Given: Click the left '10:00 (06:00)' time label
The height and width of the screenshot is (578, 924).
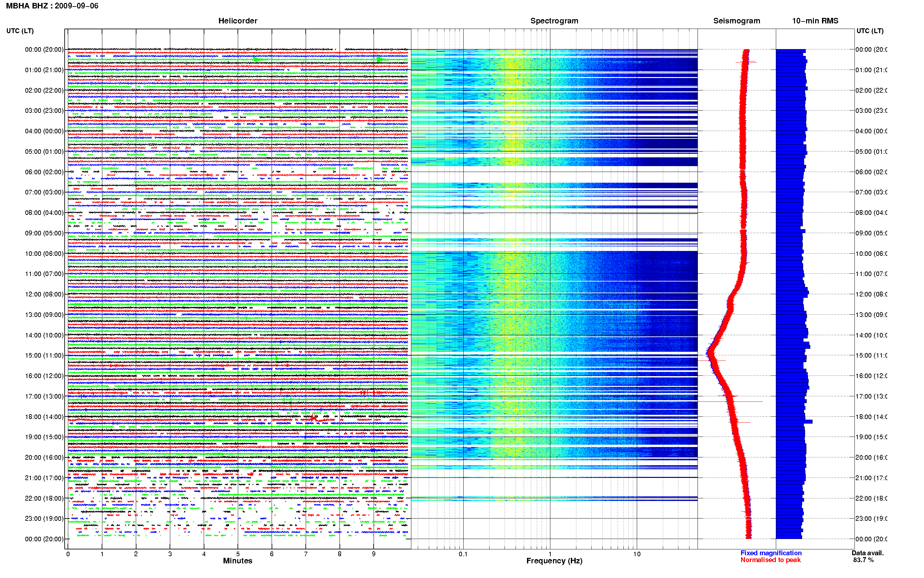Looking at the screenshot, I should tap(44, 254).
